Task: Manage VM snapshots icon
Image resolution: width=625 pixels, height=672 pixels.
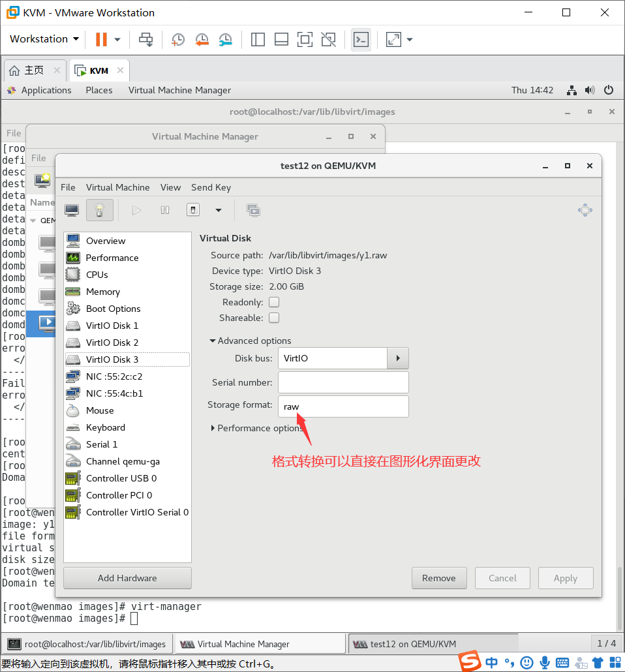Action: click(253, 210)
